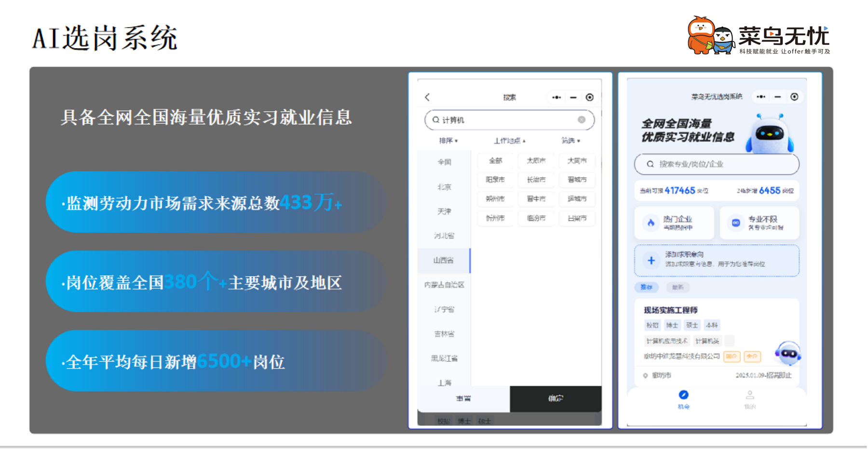Screen dimensions: 868x449
Task: Click the plus icon to 添加求职意向
Action: (651, 260)
